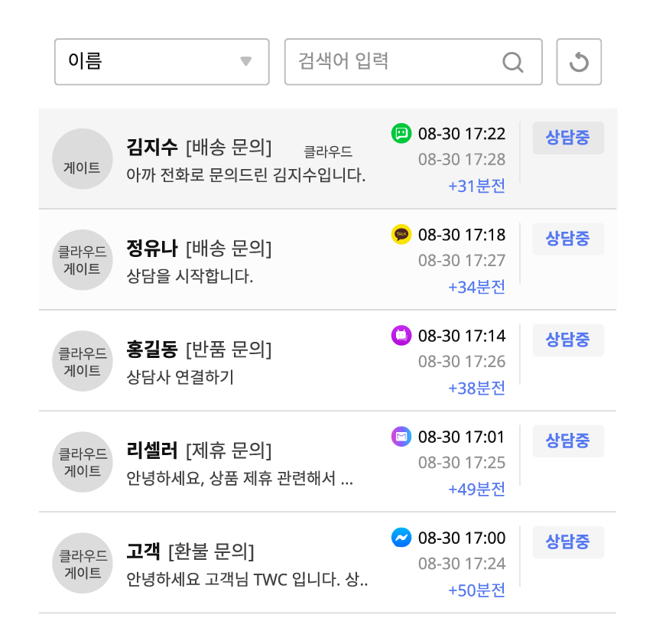Focus the 검색어 입력 search field
Viewport: 656px width, 644px height.
414,62
